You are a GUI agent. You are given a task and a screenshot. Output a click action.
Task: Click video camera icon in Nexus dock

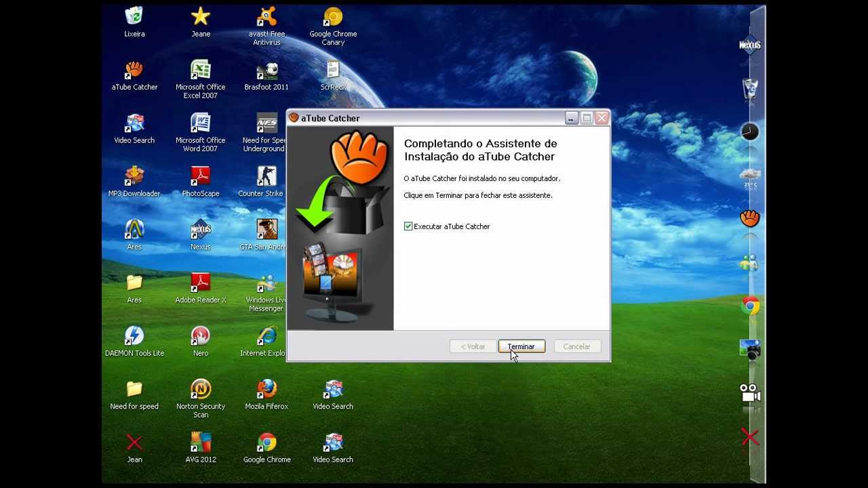pos(749,393)
